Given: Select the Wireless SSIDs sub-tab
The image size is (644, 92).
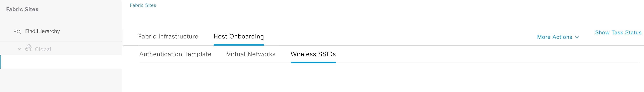Looking at the screenshot, I should [313, 54].
